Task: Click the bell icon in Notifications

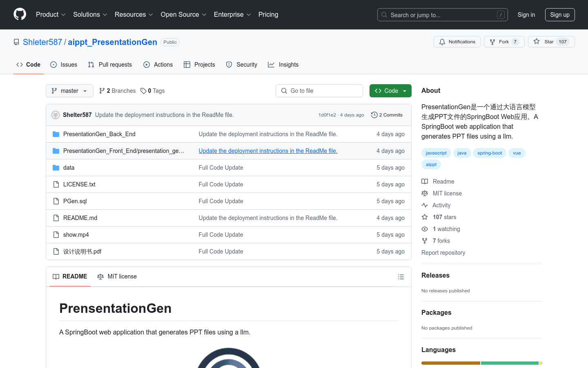Action: coord(442,42)
